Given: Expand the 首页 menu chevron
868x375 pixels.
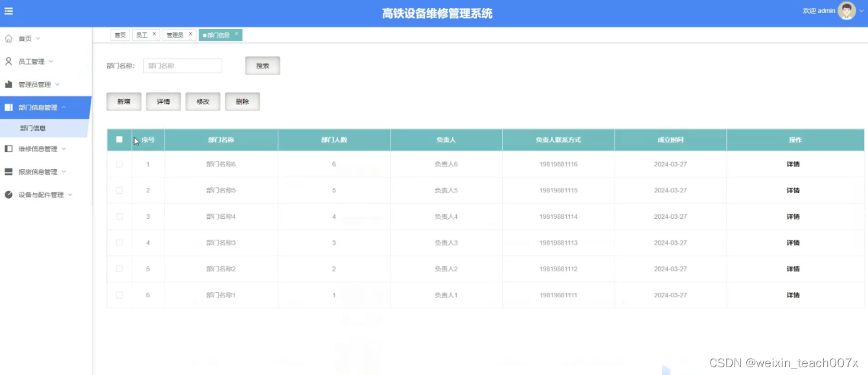Looking at the screenshot, I should (x=38, y=39).
